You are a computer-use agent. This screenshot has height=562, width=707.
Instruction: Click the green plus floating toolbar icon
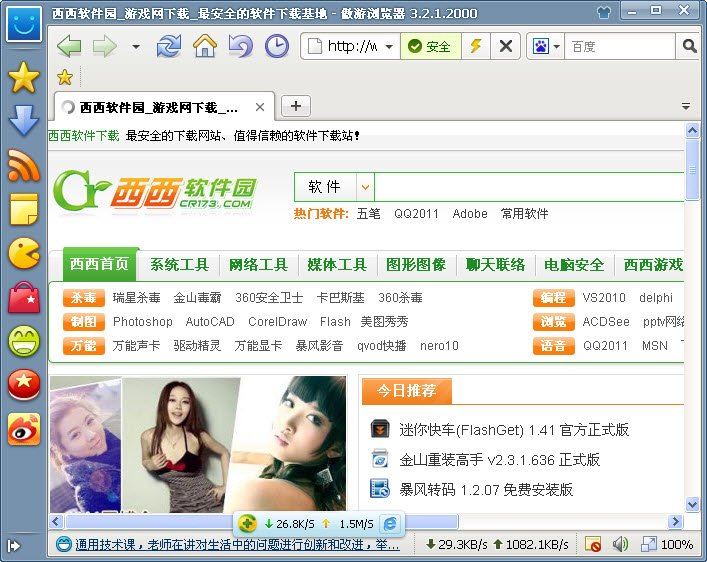247,523
